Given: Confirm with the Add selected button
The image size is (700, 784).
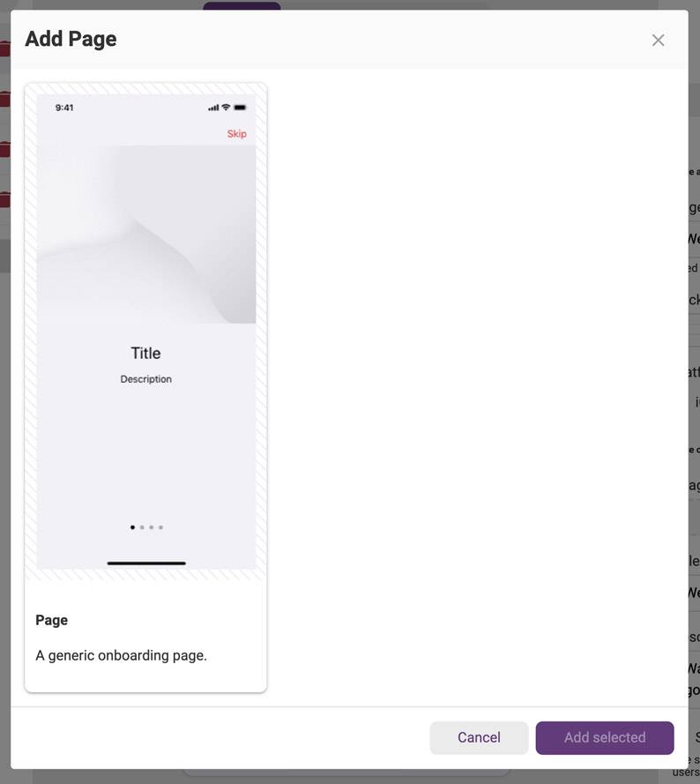Looking at the screenshot, I should coord(605,737).
